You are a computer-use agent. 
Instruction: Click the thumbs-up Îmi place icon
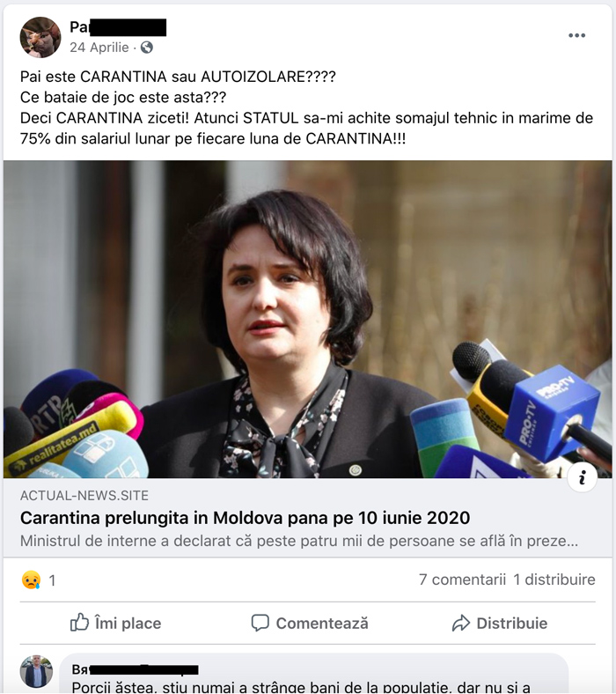pos(79,623)
